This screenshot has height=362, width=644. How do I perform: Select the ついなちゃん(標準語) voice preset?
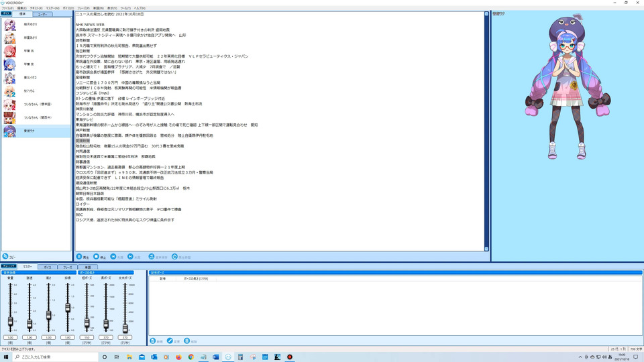pos(36,105)
